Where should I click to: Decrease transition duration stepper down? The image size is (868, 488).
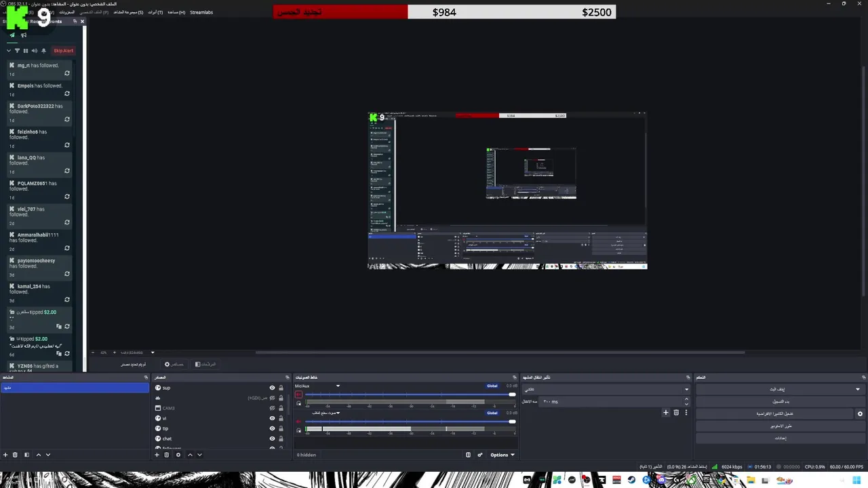pyautogui.click(x=686, y=403)
